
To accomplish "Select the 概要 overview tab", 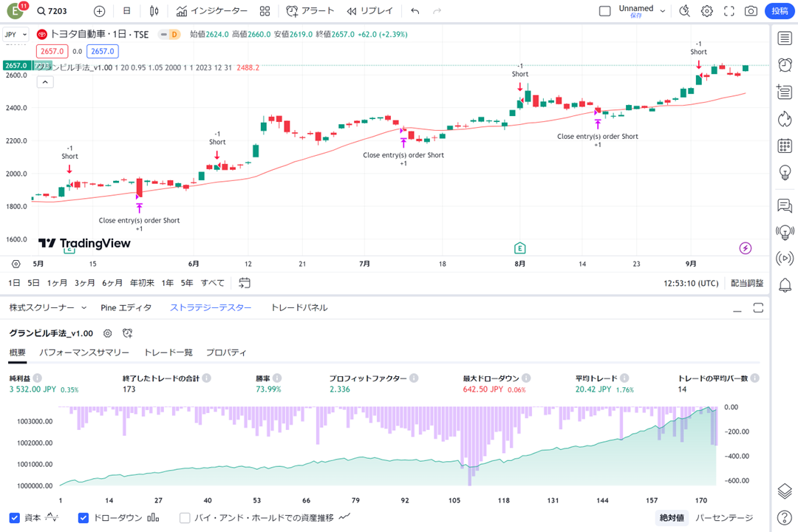I will (x=17, y=352).
